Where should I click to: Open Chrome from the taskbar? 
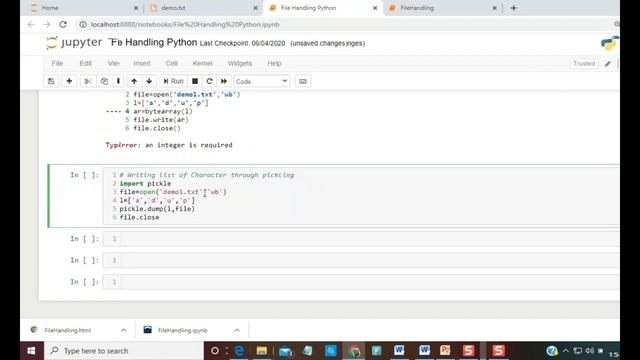pyautogui.click(x=354, y=351)
